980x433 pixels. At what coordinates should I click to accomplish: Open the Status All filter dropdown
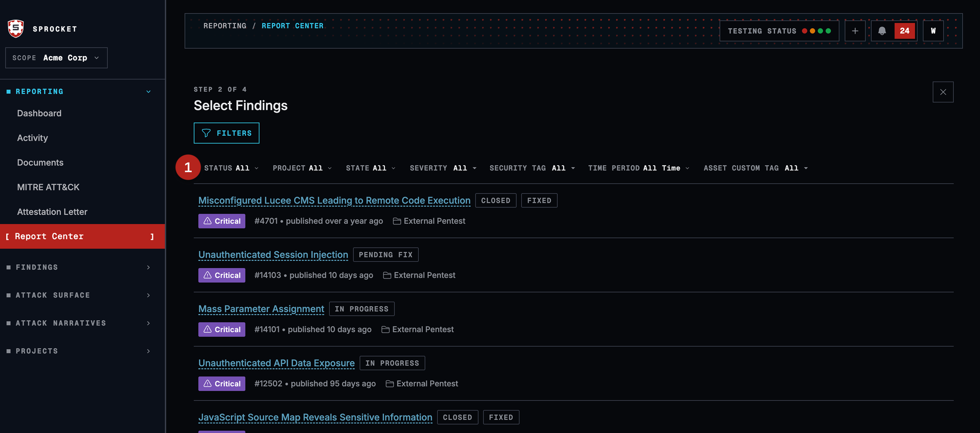(x=231, y=168)
